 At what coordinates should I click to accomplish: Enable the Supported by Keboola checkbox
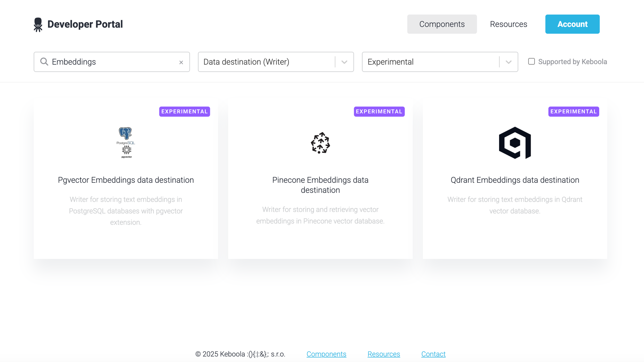tap(531, 61)
